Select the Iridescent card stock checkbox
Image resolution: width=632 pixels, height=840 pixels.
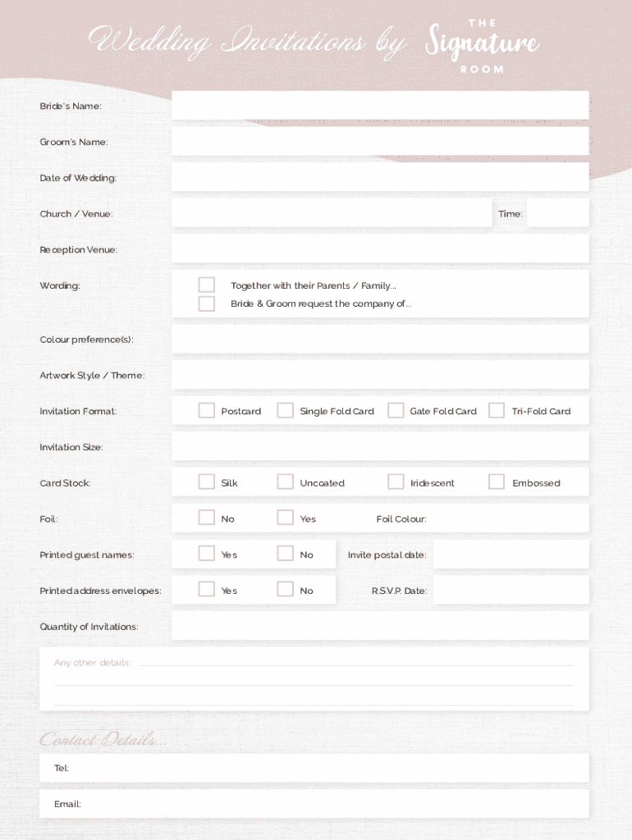[x=396, y=482]
